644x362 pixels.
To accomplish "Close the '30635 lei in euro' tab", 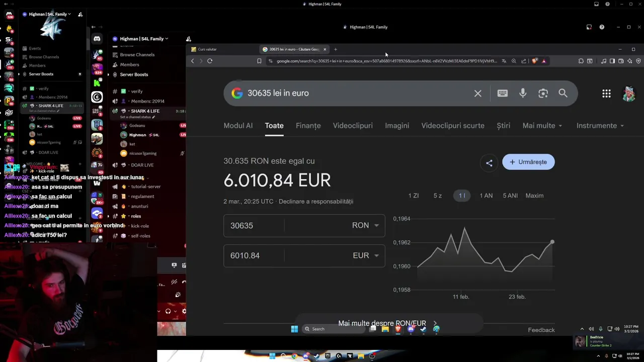I will 325,49.
